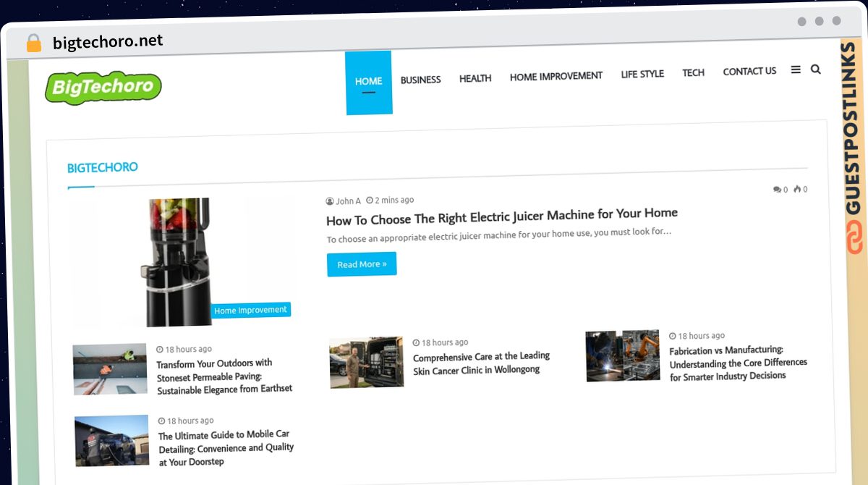This screenshot has height=485, width=868.
Task: Click the BigTechoro logo
Action: point(103,88)
